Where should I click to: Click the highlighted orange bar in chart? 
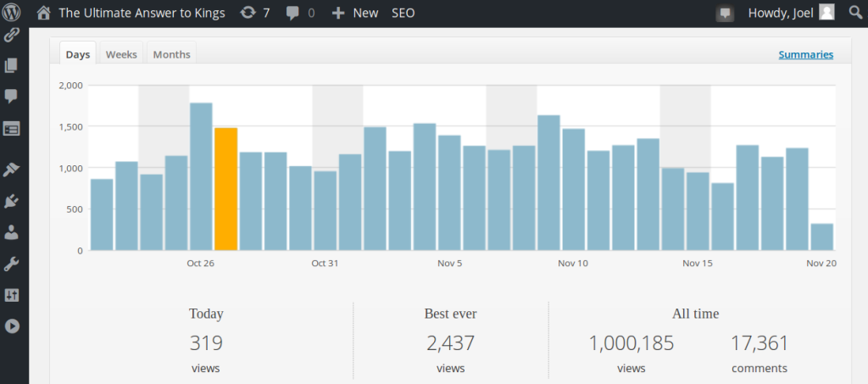point(226,189)
